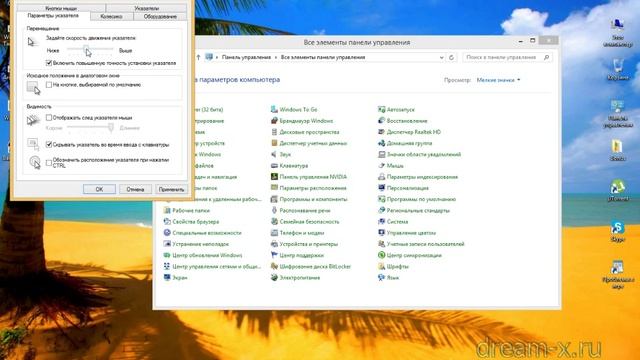Switch to Колесико tab
Screen dimensions: 640x360
click(x=111, y=16)
